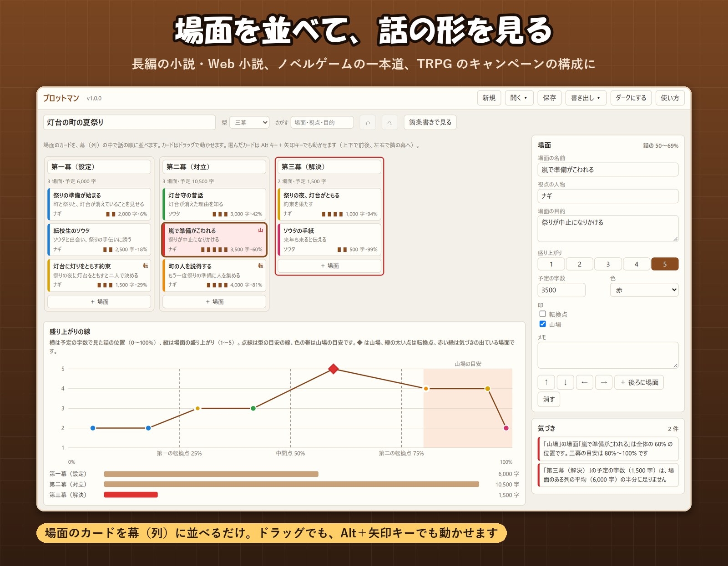Click the さがす search field
Viewport: 728px width, 566px height.
pos(322,122)
